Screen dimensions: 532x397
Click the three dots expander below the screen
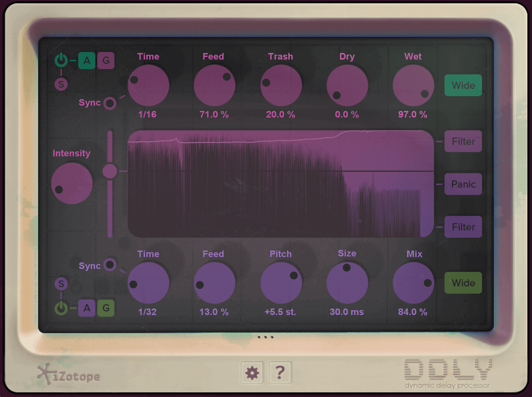point(266,337)
